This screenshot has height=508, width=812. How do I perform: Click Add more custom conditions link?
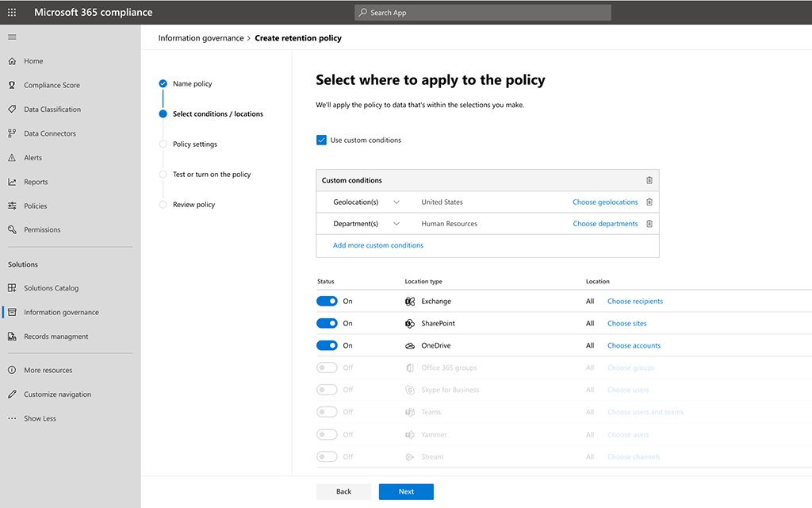[x=378, y=246]
